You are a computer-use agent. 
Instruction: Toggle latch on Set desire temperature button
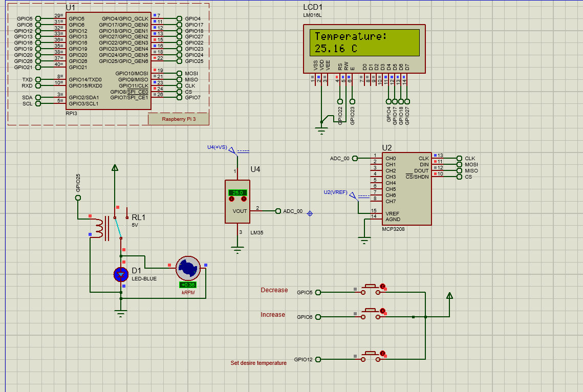tap(382, 353)
